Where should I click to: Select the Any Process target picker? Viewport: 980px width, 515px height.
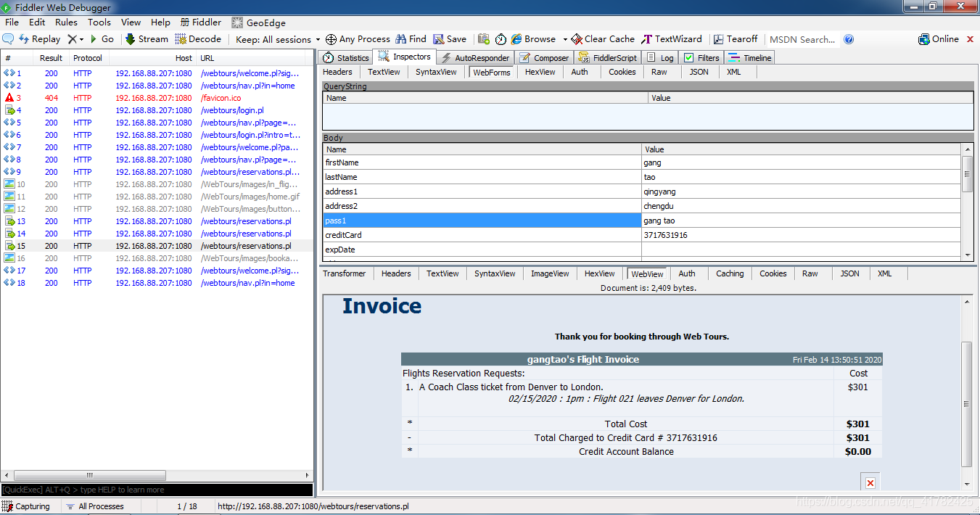(x=358, y=39)
